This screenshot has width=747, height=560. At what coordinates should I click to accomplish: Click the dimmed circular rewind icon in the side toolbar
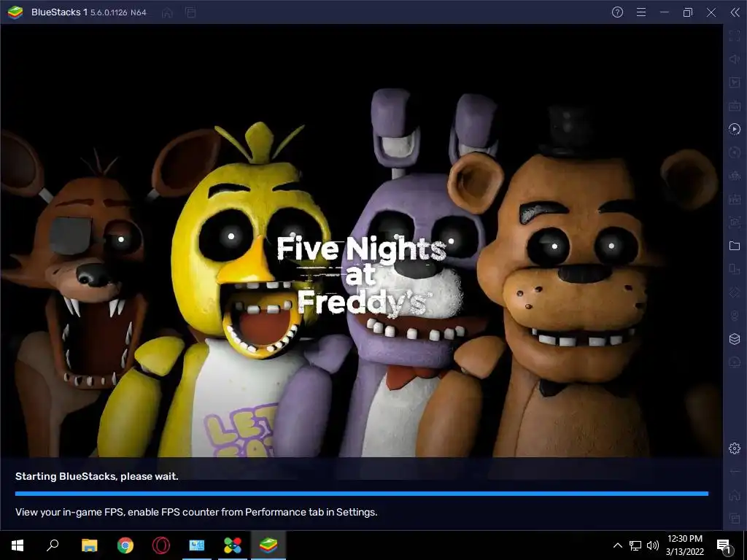click(735, 152)
